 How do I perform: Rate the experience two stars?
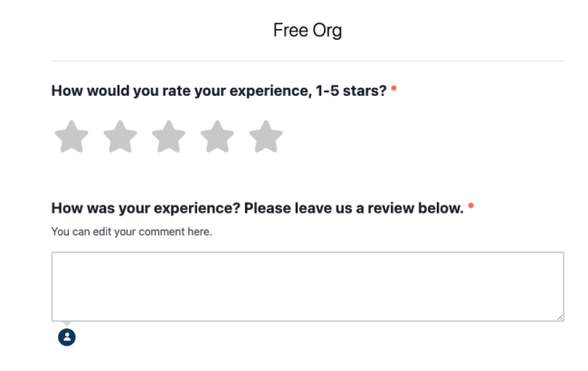[x=120, y=138]
